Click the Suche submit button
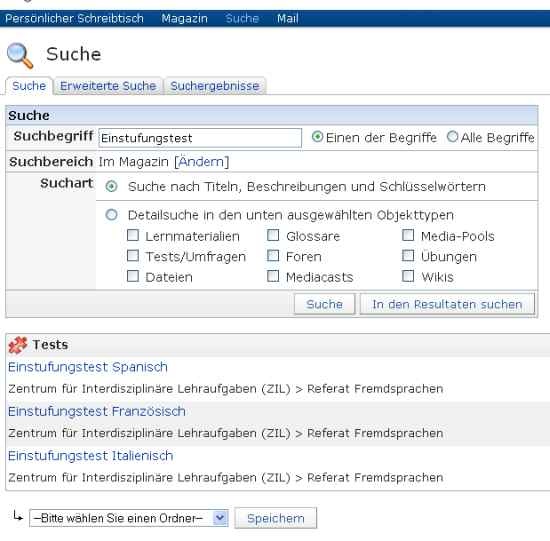The height and width of the screenshot is (541, 550). click(324, 304)
